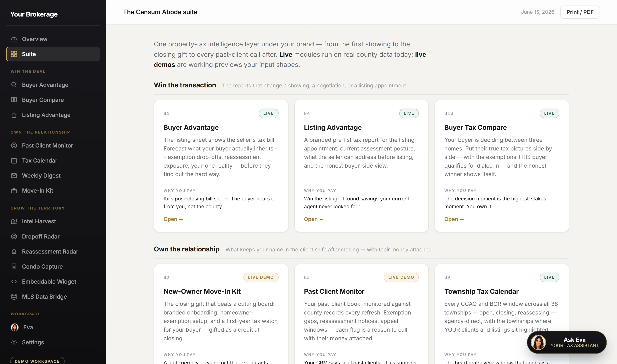This screenshot has height=364, width=617.
Task: Select Suite in the sidebar
Action: point(53,54)
